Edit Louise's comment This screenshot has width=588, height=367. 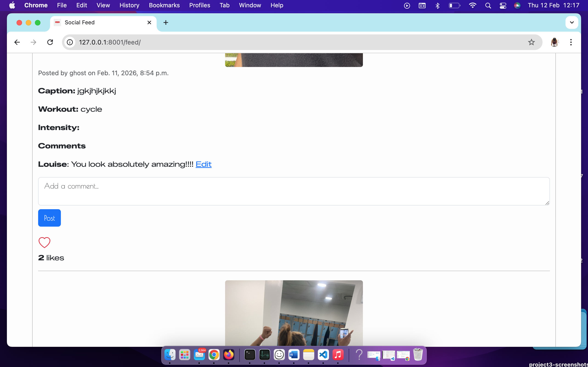pos(203,164)
